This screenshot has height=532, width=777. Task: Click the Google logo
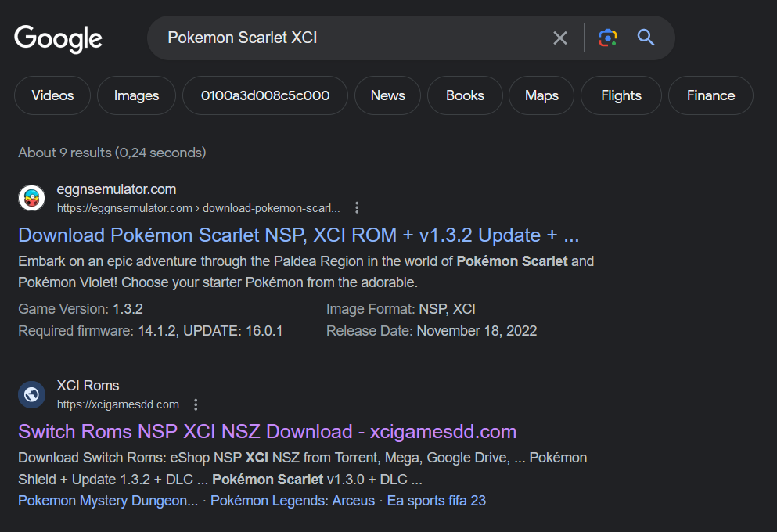[58, 38]
